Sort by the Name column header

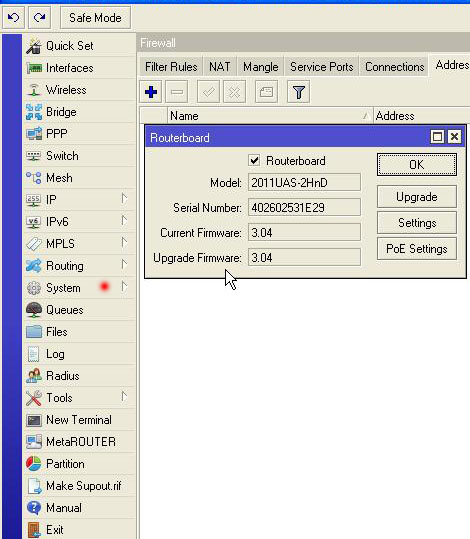coord(270,116)
